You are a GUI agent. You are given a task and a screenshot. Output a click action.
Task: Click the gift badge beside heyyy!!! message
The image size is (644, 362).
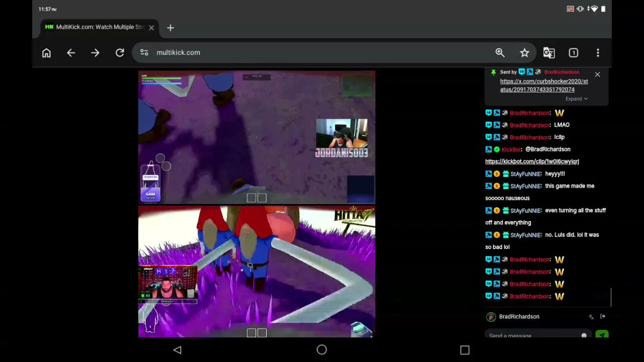[x=505, y=174]
